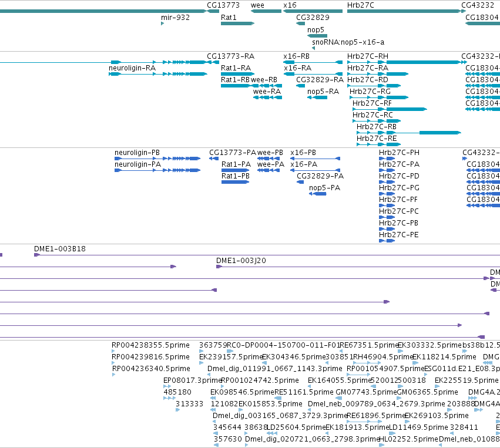500x448 pixels.
Task: Click the x16-RB transcript label
Action: (297, 56)
